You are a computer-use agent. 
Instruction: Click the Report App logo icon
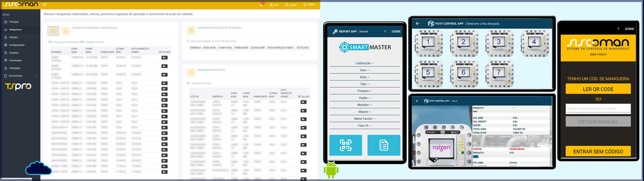coord(335,32)
